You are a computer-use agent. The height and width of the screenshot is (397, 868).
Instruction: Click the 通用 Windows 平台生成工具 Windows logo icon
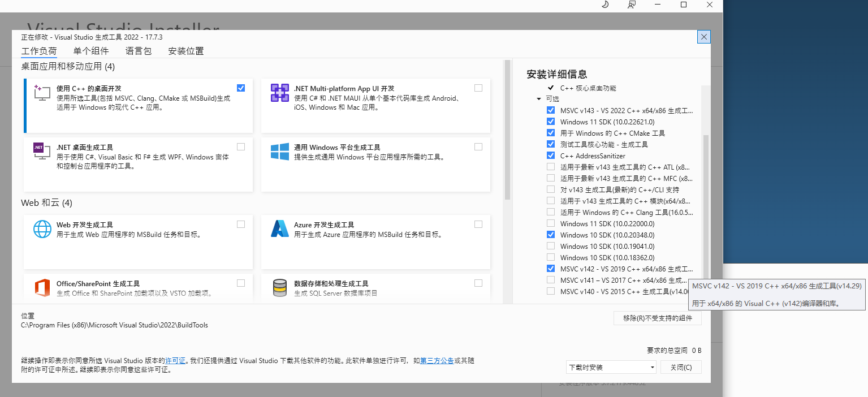pyautogui.click(x=280, y=152)
